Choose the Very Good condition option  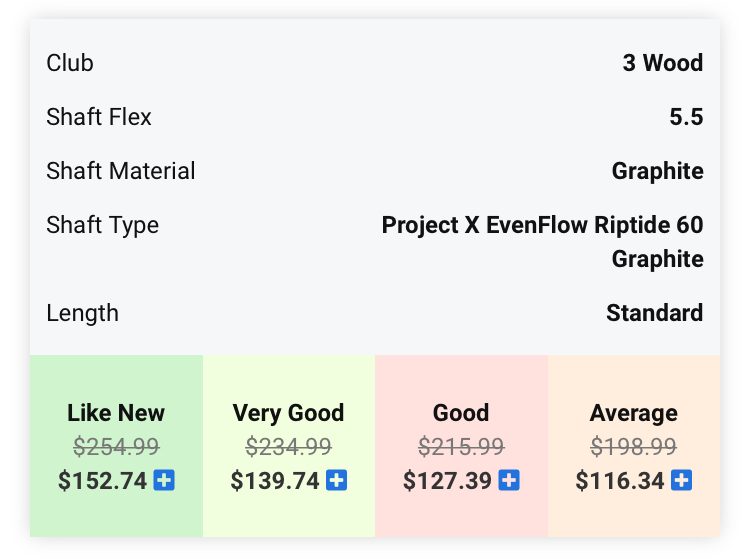tap(288, 413)
